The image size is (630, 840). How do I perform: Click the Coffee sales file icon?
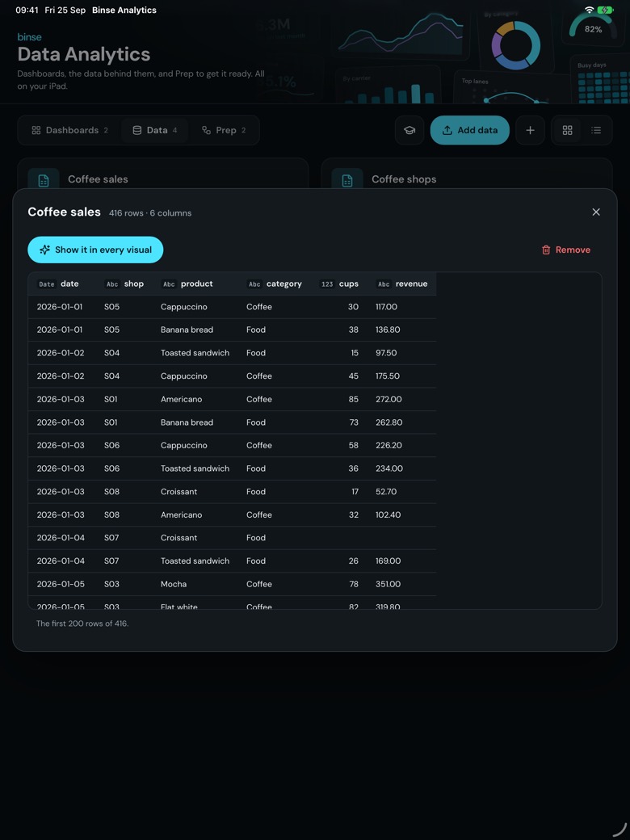click(x=44, y=179)
